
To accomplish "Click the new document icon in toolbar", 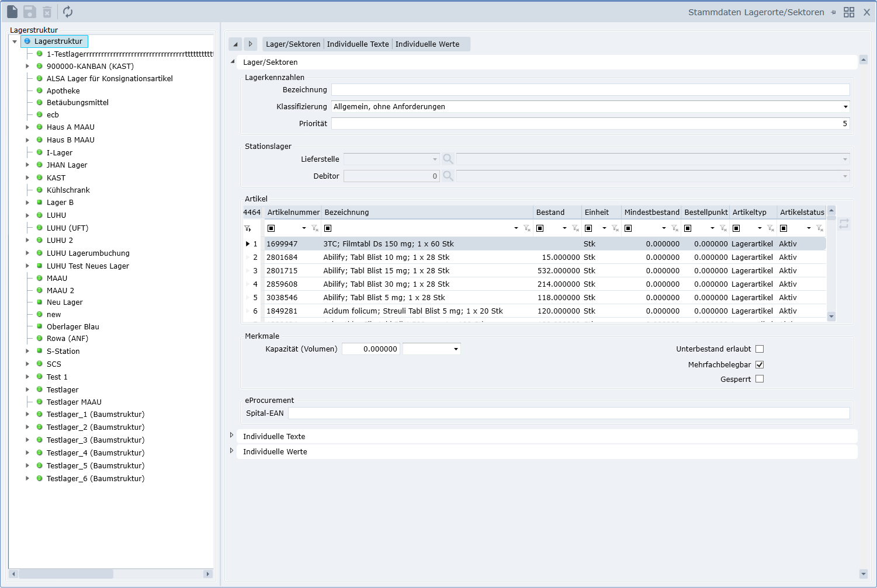I will tap(12, 12).
